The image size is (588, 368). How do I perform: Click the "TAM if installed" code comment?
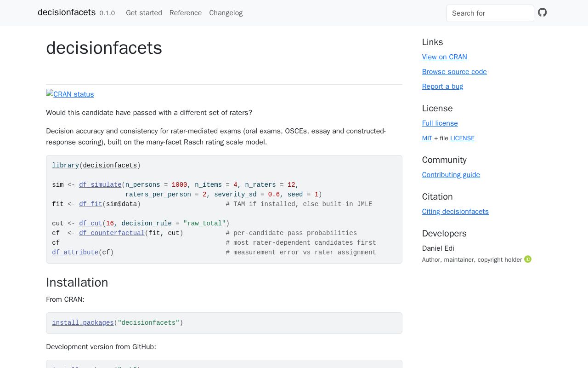pos(299,204)
